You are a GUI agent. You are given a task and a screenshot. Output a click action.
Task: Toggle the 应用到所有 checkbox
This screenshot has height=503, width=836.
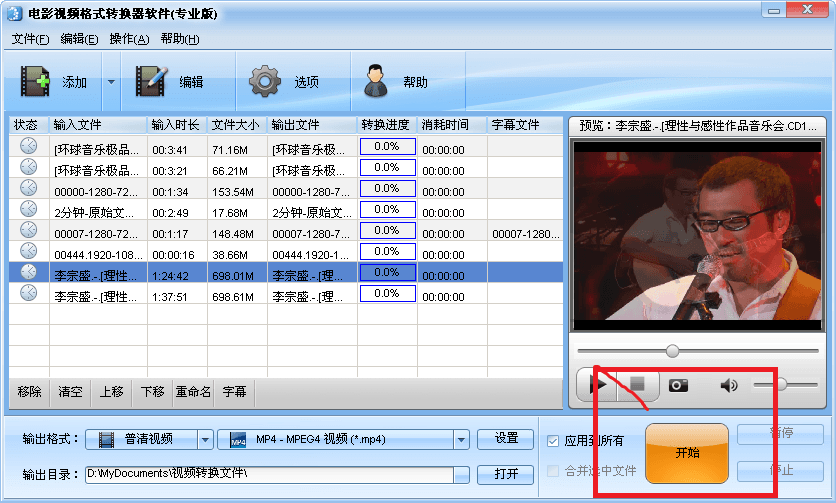554,441
